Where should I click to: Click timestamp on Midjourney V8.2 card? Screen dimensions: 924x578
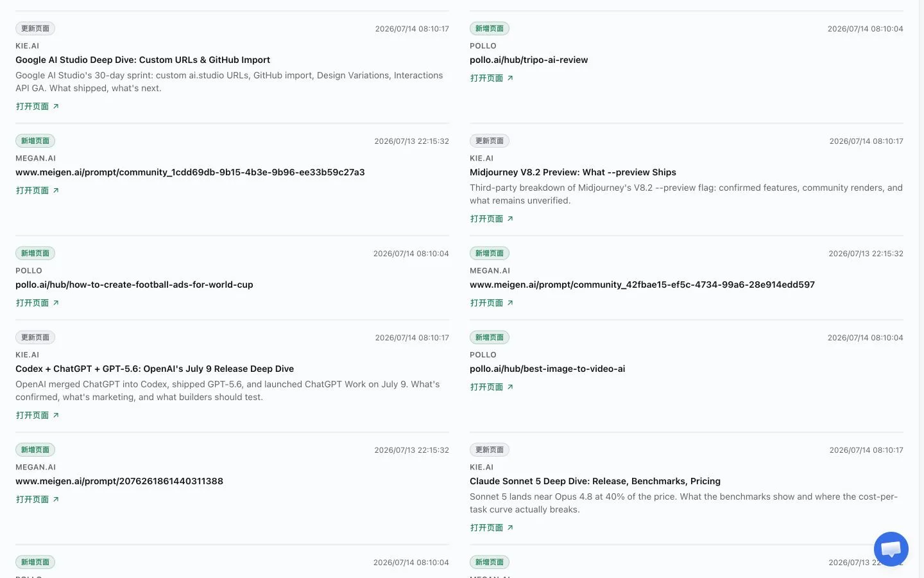pyautogui.click(x=866, y=141)
